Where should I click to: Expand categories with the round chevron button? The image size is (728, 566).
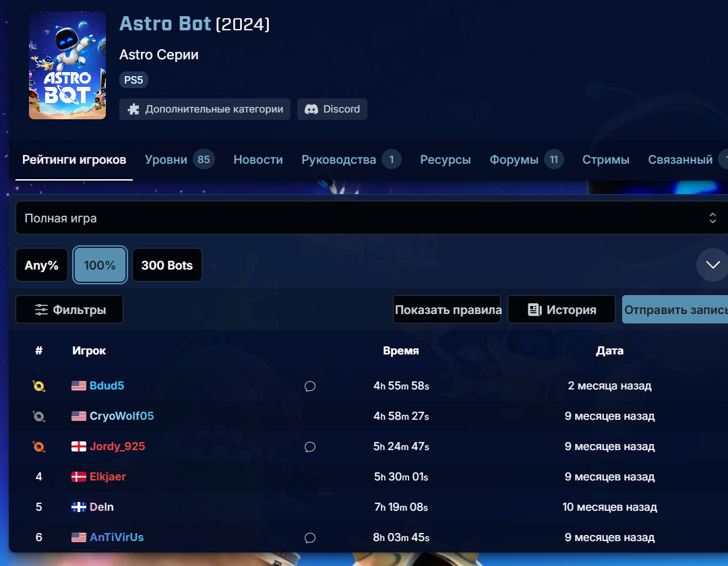tap(712, 265)
